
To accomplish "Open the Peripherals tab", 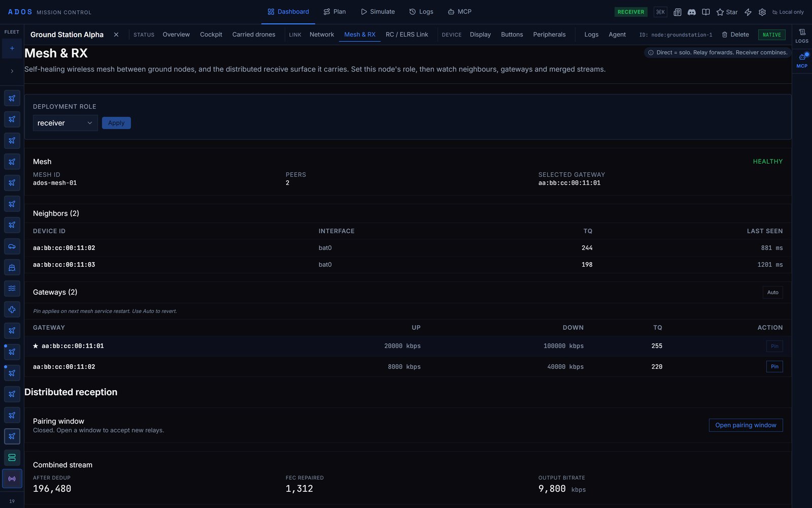I will [x=549, y=35].
